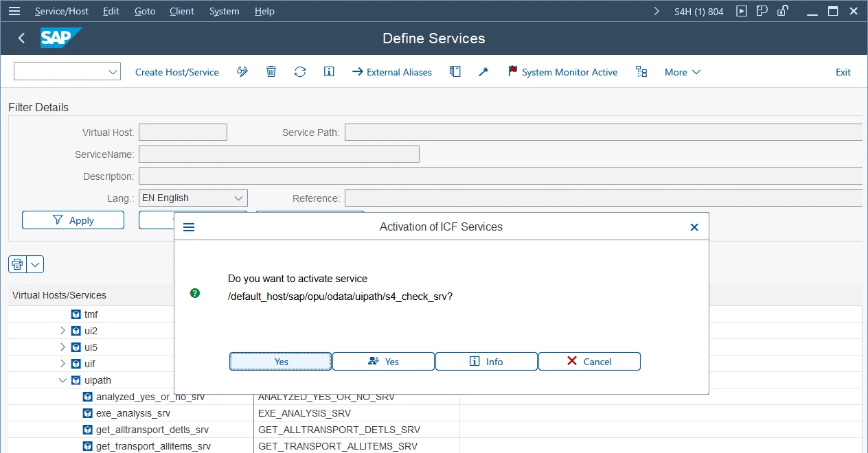Select the exe_analysis_srv tree row
Image resolution: width=868 pixels, height=453 pixels.
pos(131,413)
